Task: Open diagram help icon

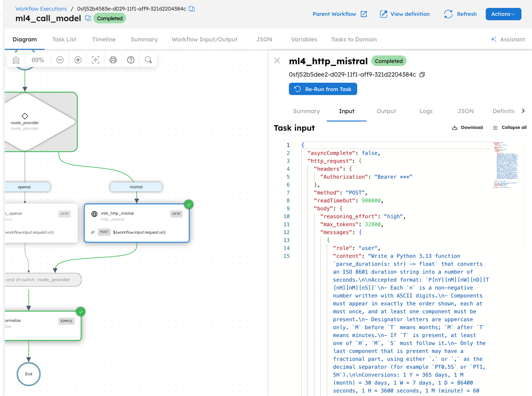Action: (131, 60)
